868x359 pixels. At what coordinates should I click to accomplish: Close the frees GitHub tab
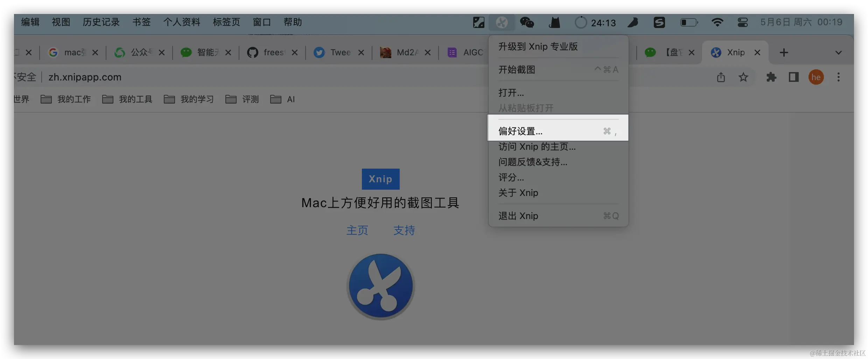click(295, 52)
